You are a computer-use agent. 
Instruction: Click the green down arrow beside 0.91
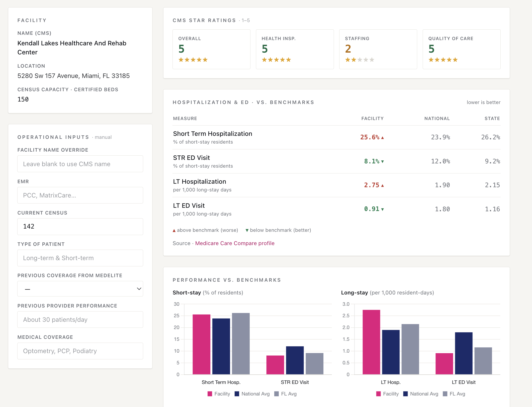tap(382, 209)
